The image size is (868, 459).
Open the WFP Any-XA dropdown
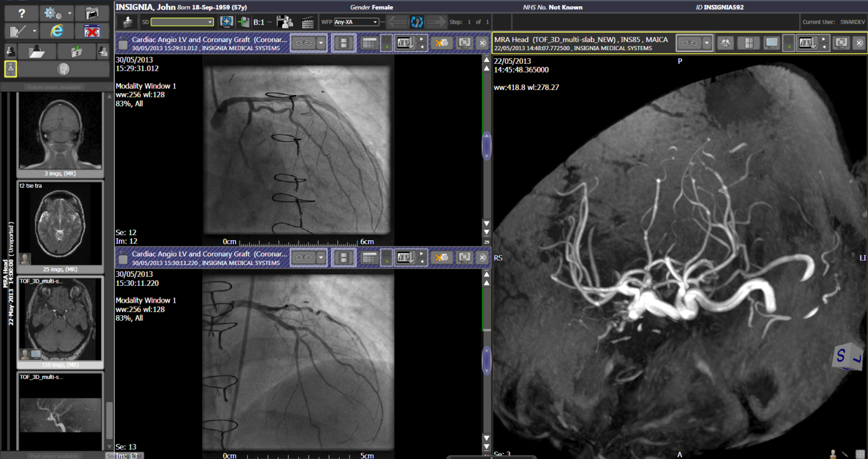pos(375,21)
